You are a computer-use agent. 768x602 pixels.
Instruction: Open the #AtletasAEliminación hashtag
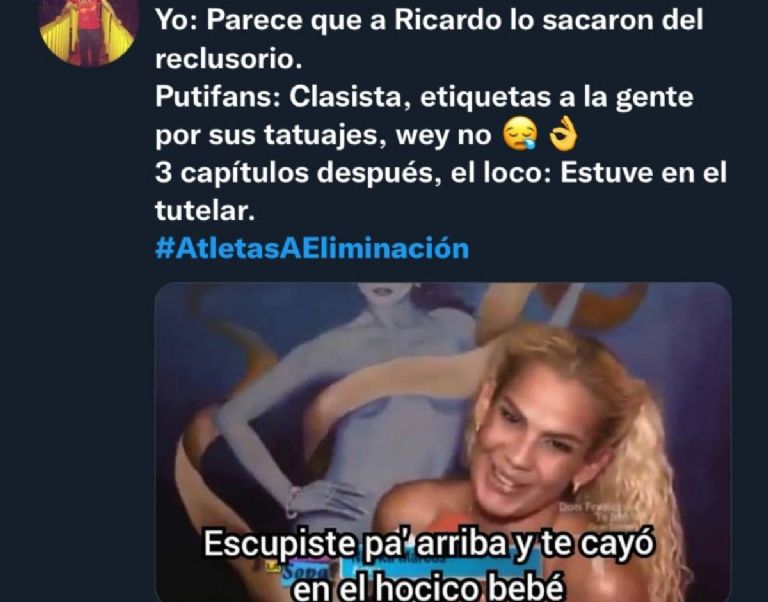[312, 248]
